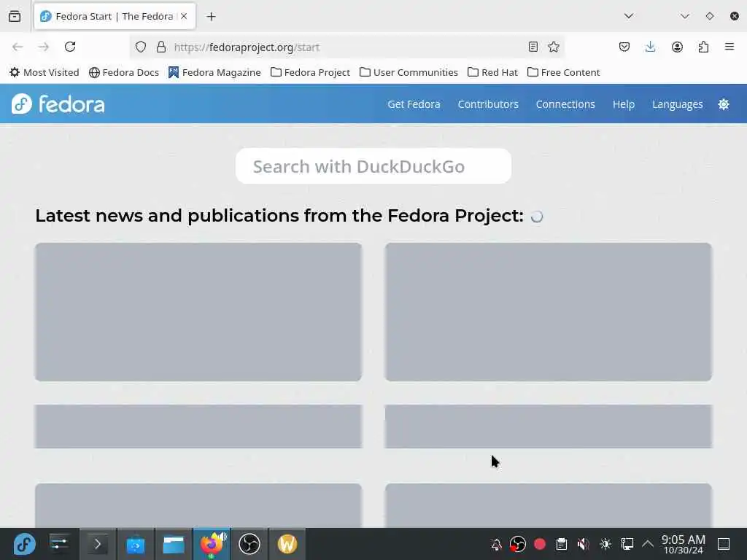Go forward to the next page
The width and height of the screenshot is (747, 560).
click(x=43, y=47)
